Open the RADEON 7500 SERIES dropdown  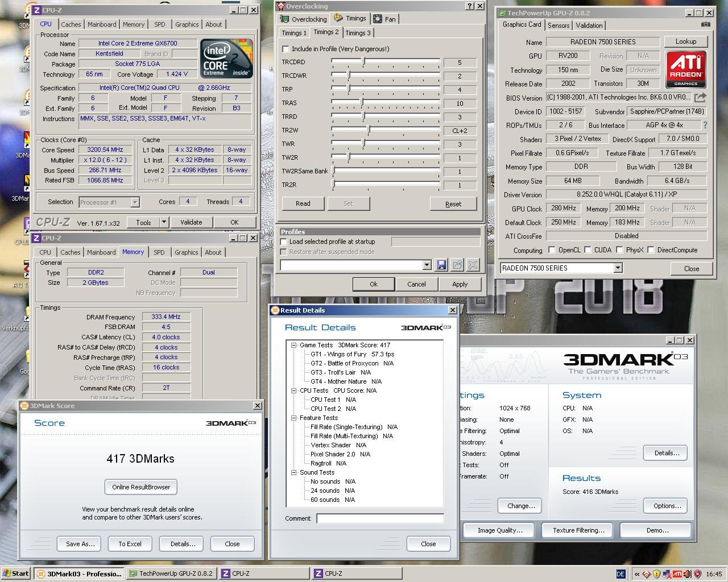618,268
